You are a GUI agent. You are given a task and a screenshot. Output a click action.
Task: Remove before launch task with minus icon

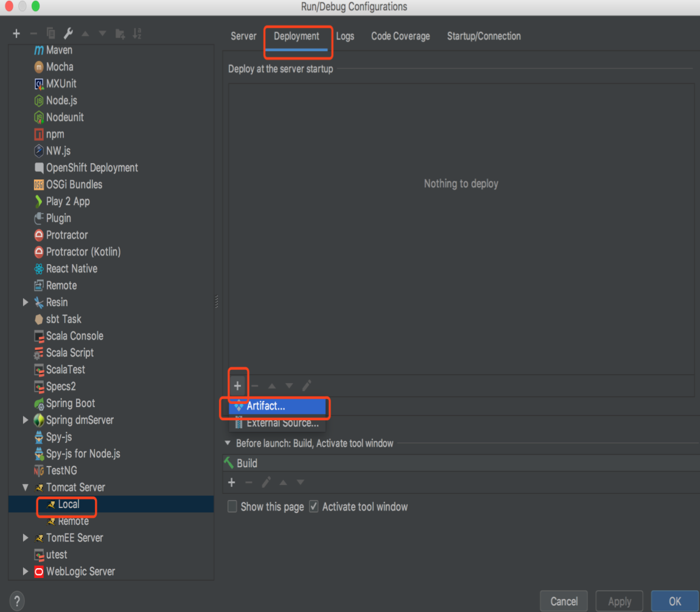coord(249,482)
